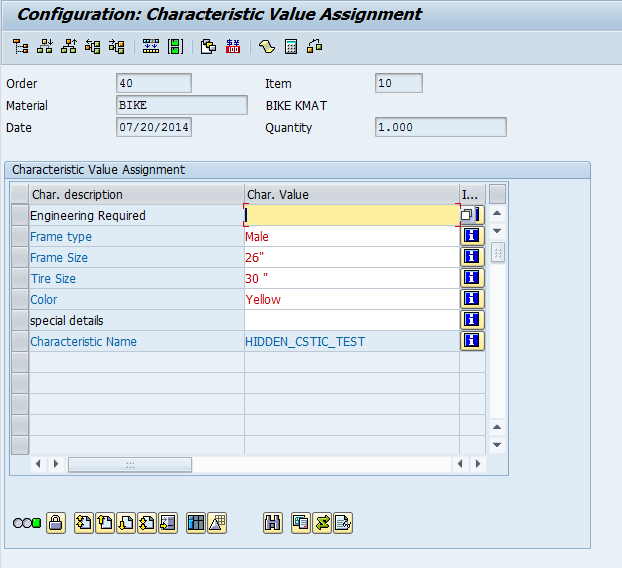Image resolution: width=622 pixels, height=568 pixels.
Task: Open the configuration structure tree icon
Action: 20,47
